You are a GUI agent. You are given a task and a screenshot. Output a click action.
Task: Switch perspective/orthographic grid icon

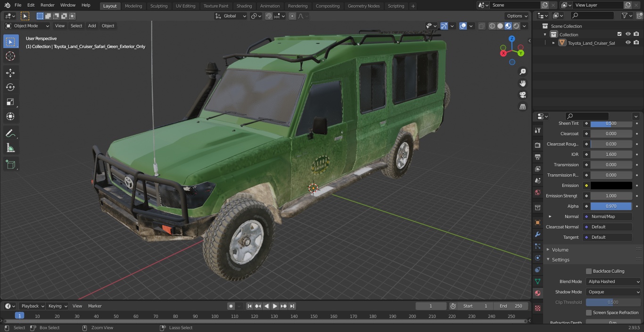[522, 107]
